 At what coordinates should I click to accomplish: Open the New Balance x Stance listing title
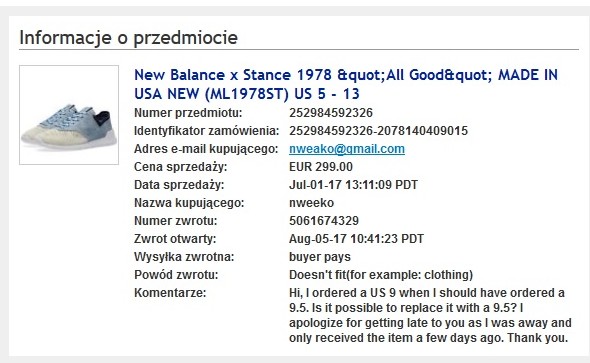346,84
